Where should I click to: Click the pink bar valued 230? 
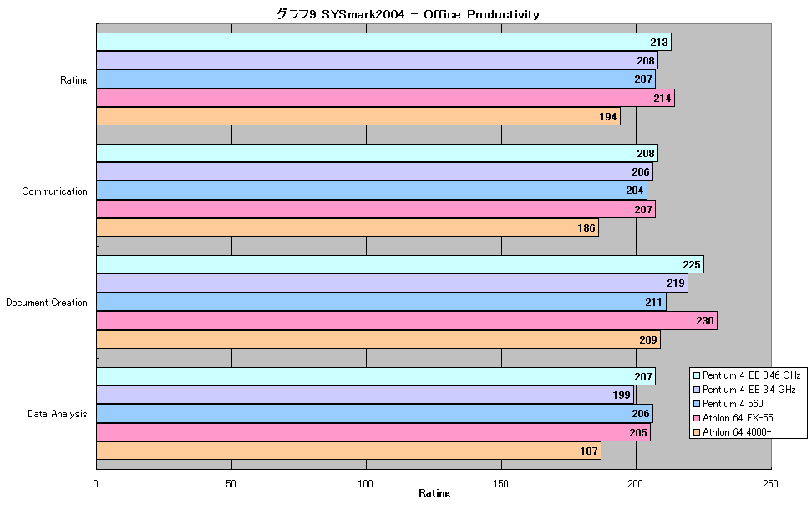[x=407, y=321]
